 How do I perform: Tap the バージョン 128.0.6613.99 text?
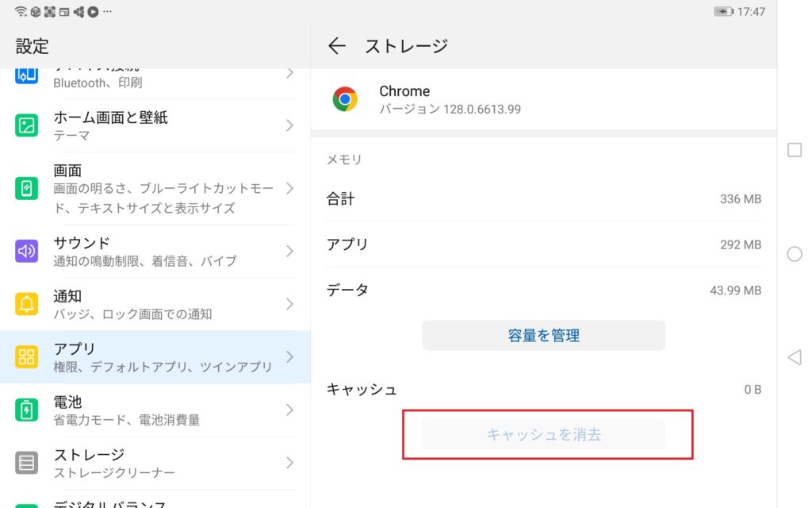point(450,110)
